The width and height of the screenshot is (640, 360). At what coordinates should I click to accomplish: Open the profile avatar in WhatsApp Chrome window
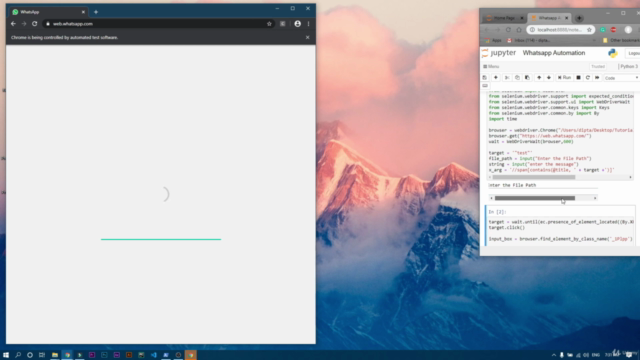298,24
